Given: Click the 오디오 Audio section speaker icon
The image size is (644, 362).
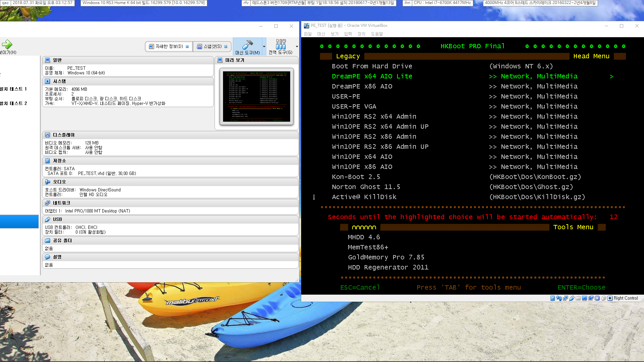Looking at the screenshot, I should pyautogui.click(x=48, y=182).
